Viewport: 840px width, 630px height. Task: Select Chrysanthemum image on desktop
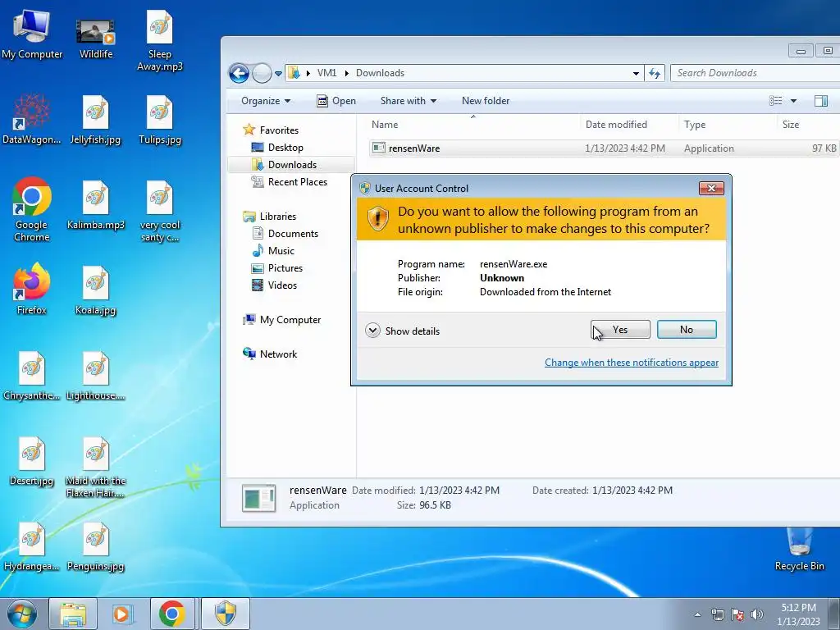tap(32, 376)
